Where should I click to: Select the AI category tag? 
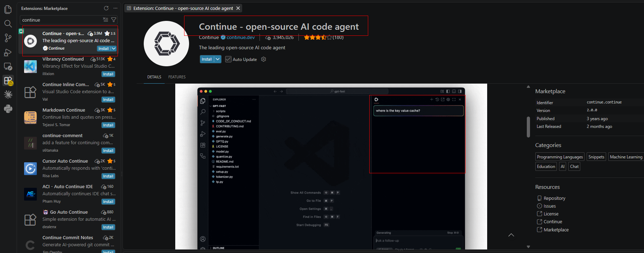coord(563,167)
